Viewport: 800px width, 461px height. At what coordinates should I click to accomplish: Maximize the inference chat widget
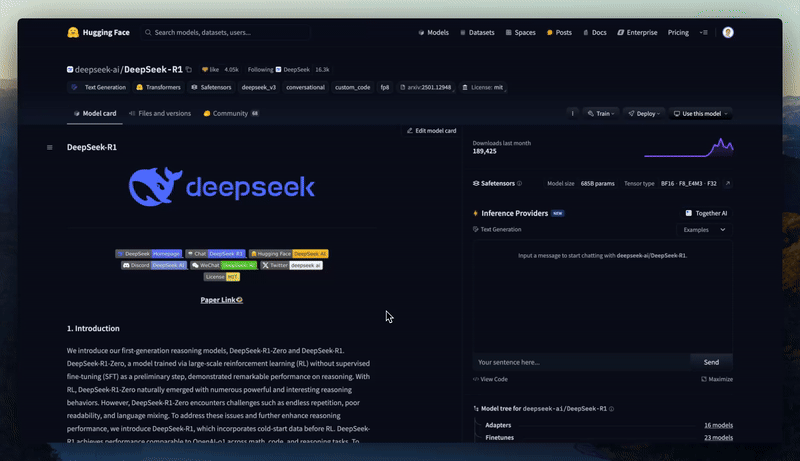[x=717, y=379]
